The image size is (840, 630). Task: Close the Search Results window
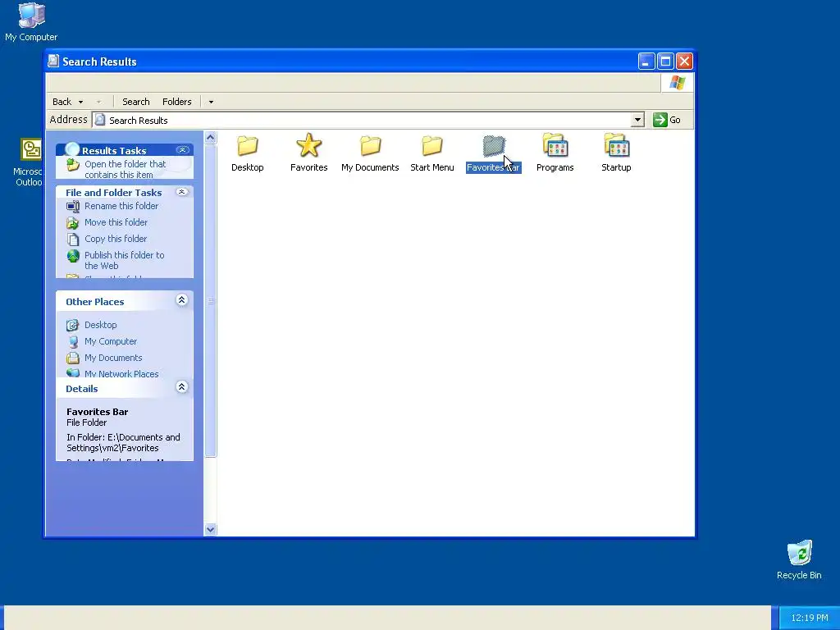click(684, 62)
